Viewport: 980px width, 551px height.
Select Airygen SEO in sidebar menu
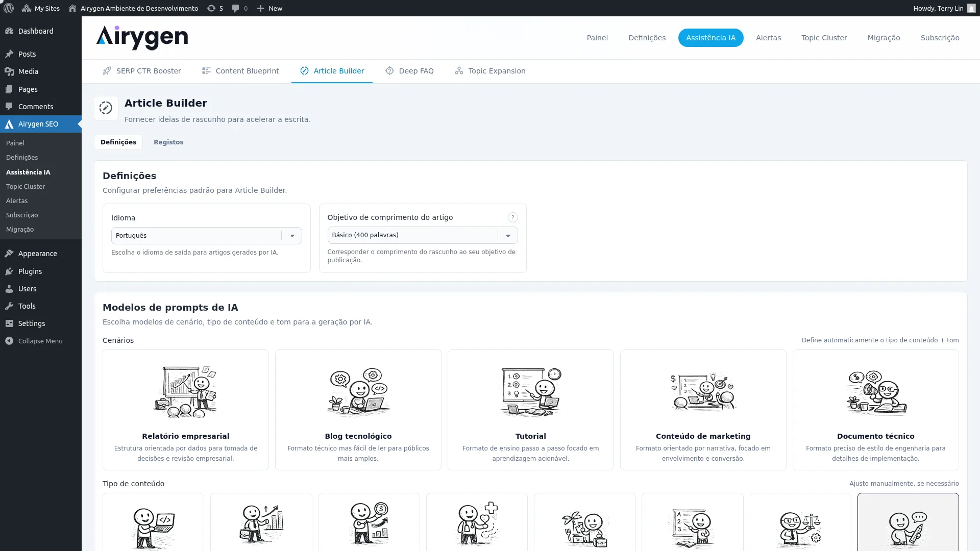[41, 124]
